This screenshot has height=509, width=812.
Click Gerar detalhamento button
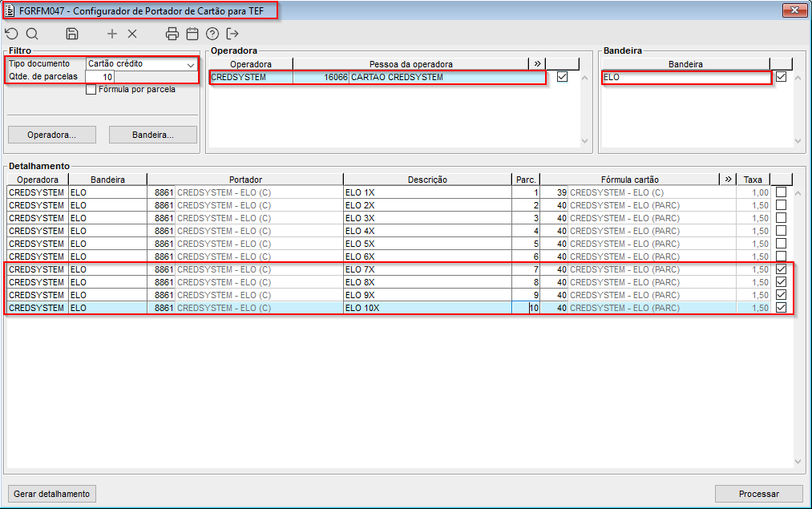(52, 494)
